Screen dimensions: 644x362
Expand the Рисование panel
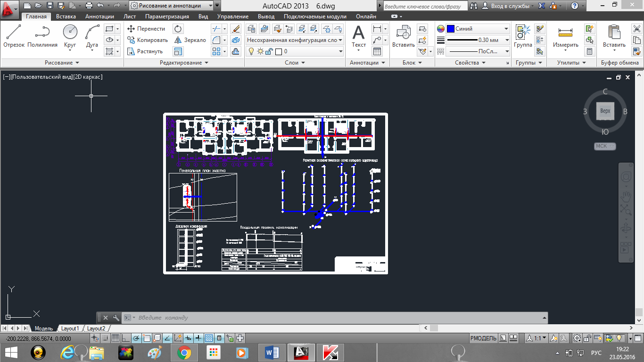coord(62,63)
